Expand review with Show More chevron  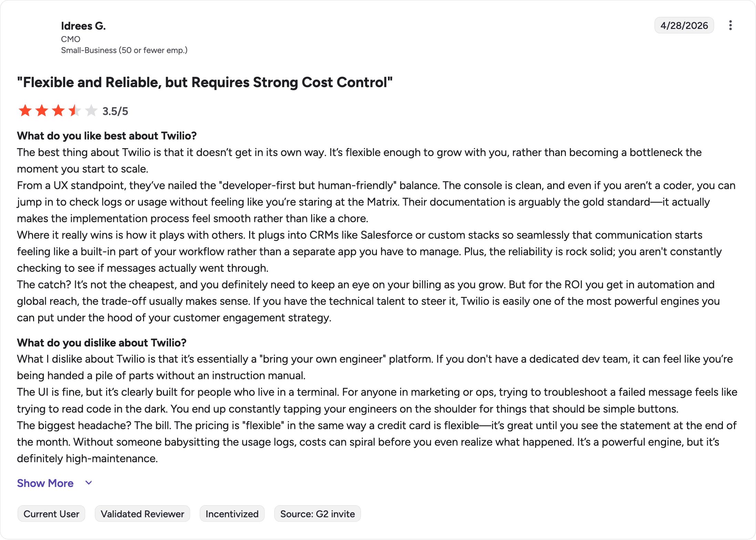[89, 483]
